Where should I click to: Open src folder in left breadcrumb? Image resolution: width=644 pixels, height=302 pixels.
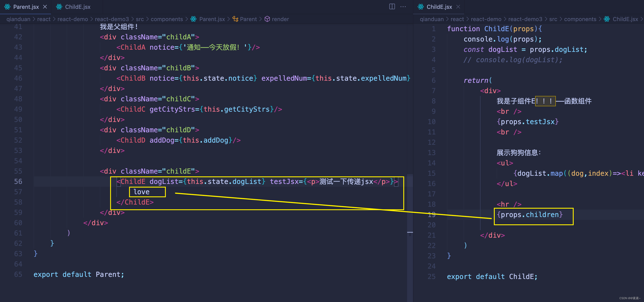pos(140,19)
